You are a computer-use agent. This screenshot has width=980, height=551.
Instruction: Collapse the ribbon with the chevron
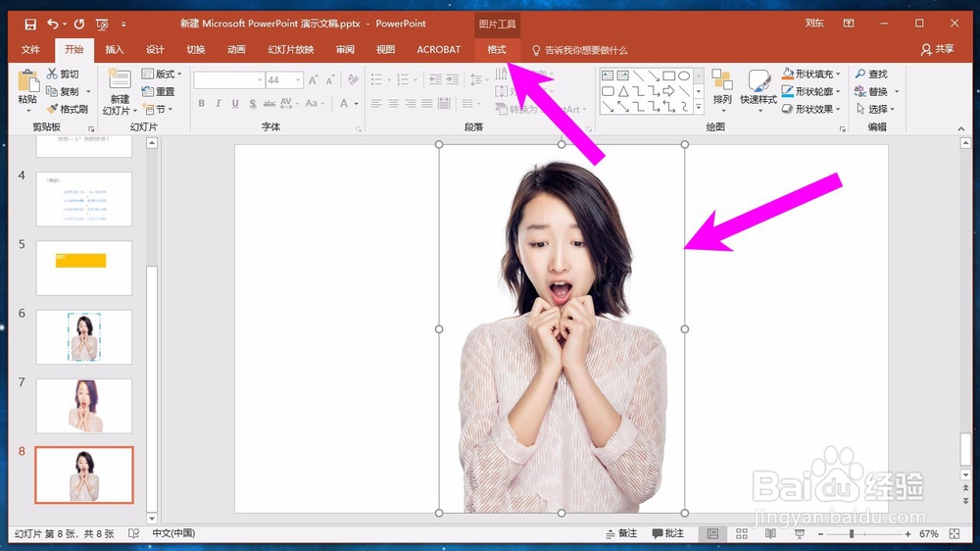(x=961, y=128)
